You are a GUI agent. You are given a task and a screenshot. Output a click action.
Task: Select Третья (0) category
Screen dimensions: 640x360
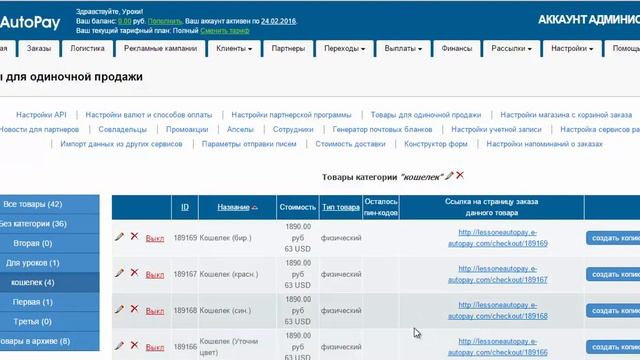click(49, 322)
